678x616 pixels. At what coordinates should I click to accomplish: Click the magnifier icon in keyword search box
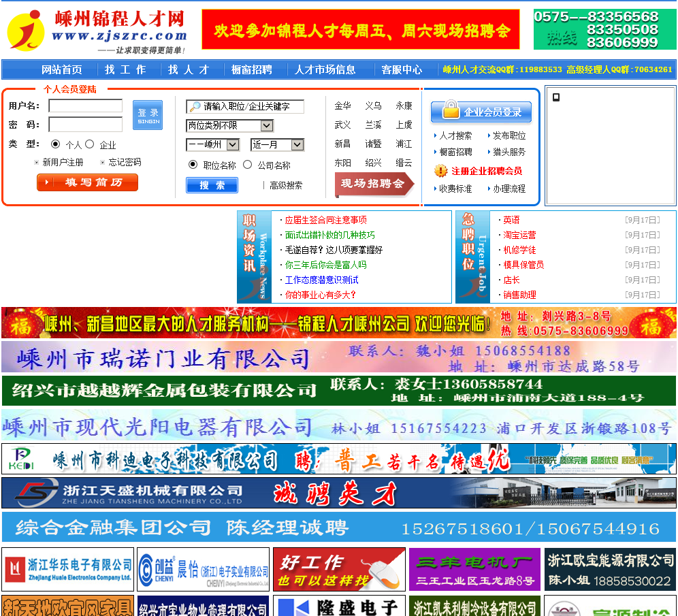[x=195, y=106]
